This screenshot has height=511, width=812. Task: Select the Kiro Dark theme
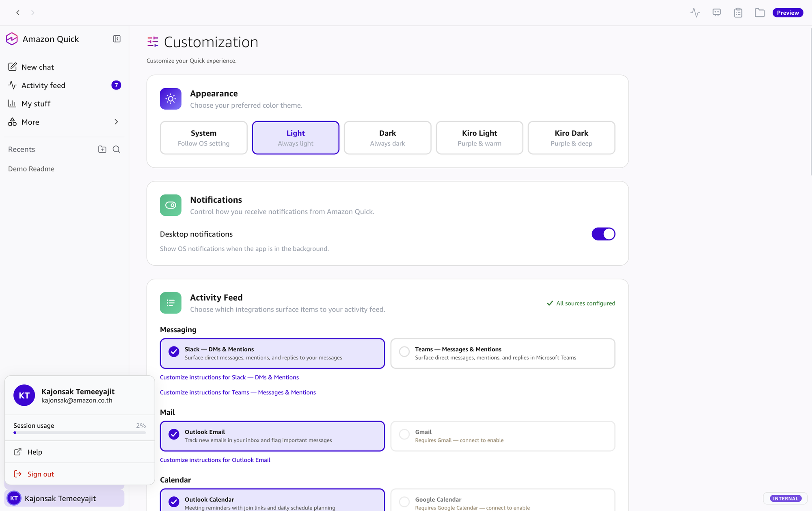pos(571,138)
